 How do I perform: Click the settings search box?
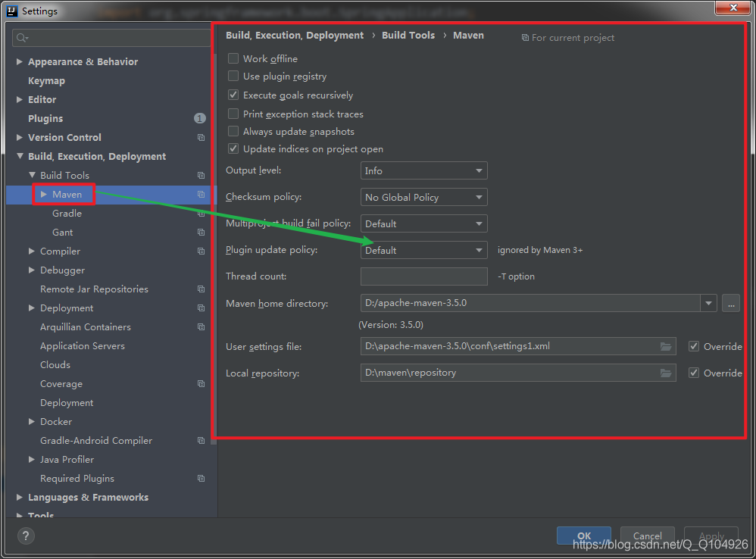coord(111,38)
